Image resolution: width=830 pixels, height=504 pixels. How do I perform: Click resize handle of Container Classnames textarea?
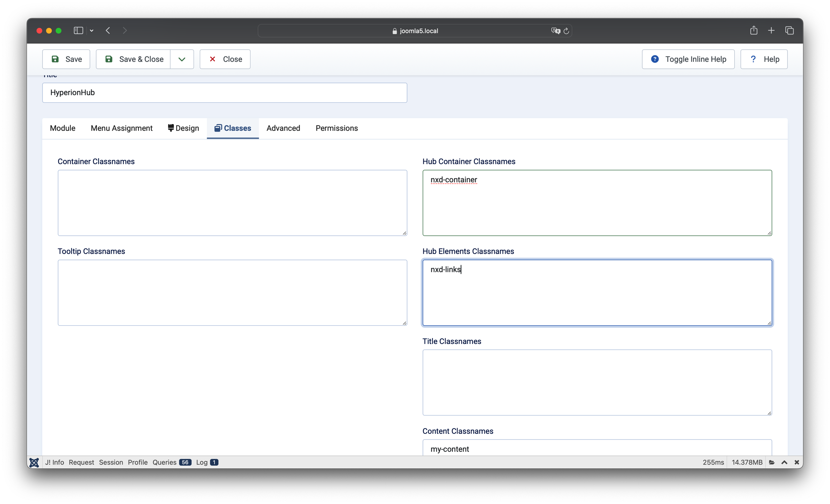(x=404, y=233)
